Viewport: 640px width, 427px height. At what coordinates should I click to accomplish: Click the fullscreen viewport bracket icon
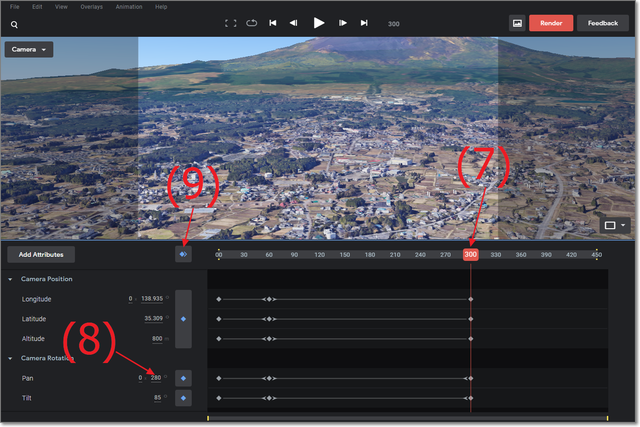click(231, 22)
